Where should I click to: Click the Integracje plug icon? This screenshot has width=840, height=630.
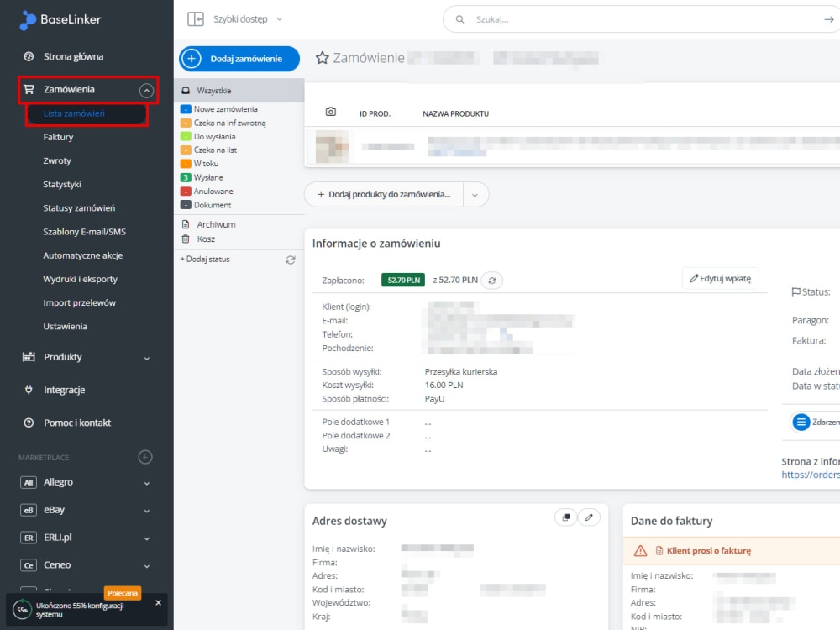29,390
